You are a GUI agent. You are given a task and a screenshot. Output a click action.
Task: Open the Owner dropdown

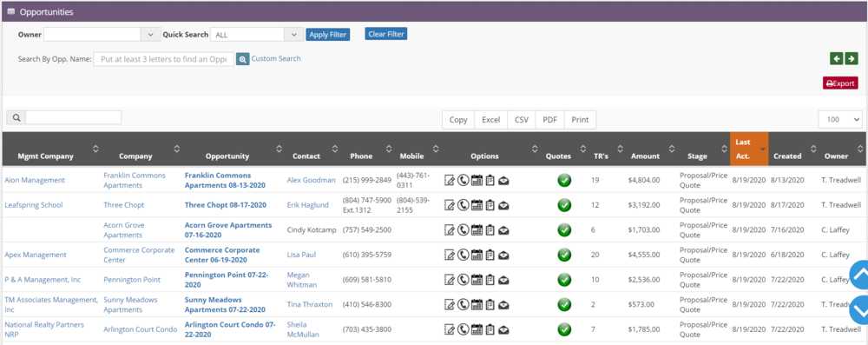[102, 35]
